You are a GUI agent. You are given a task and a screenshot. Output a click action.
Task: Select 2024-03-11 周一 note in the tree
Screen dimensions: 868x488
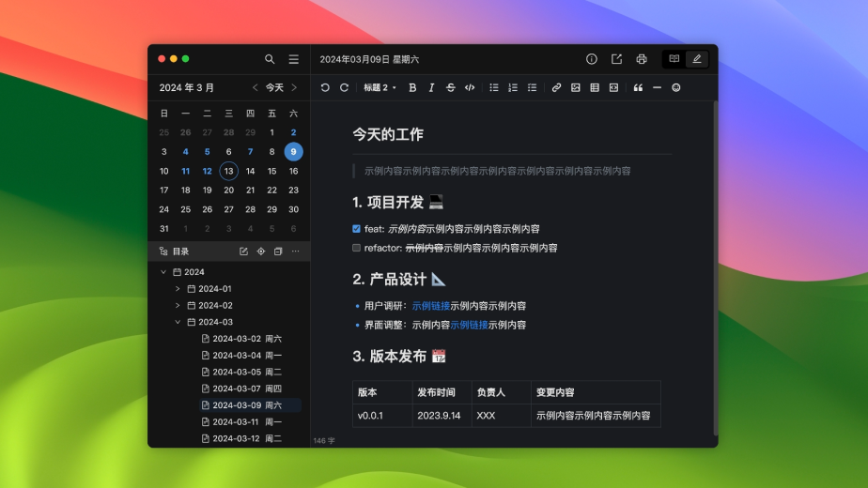[246, 422]
